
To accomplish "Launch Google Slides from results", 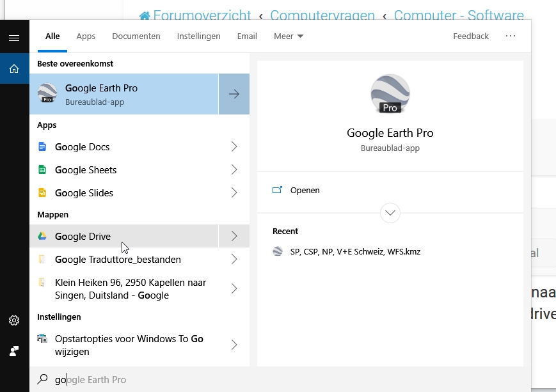I will coord(84,193).
